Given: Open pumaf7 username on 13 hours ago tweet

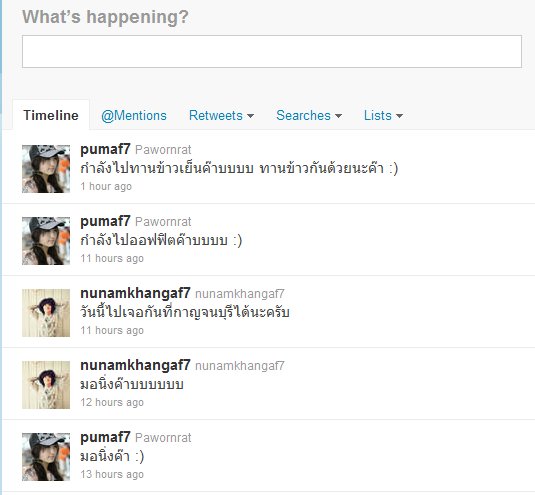Looking at the screenshot, I should pyautogui.click(x=105, y=437).
